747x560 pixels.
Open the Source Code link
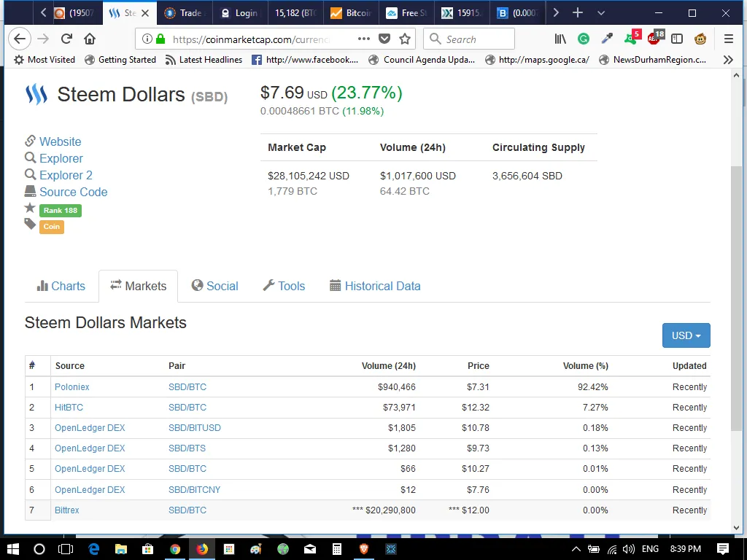coord(74,192)
